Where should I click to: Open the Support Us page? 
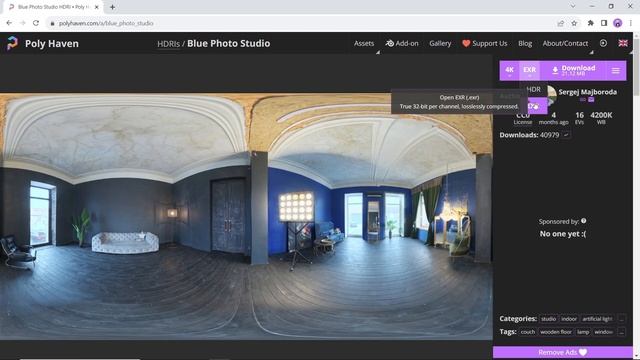(484, 43)
